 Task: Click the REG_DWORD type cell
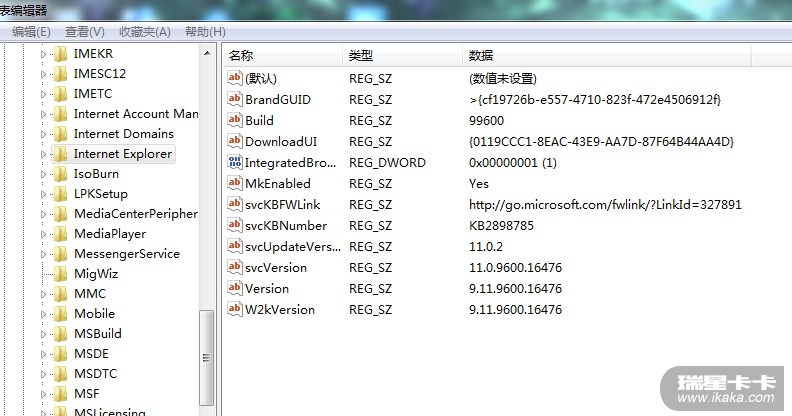coord(387,163)
